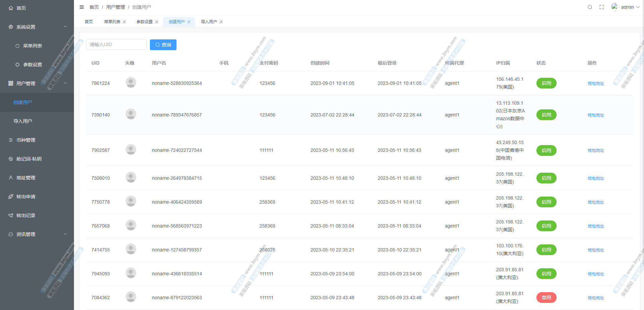The width and height of the screenshot is (644, 310).
Task: Close the 参数设置 tab
Action: click(x=157, y=22)
